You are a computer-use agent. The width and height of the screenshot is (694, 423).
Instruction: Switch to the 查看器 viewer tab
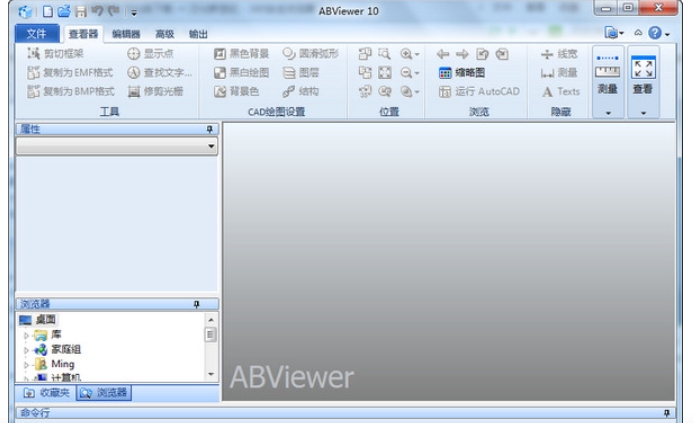[83, 34]
